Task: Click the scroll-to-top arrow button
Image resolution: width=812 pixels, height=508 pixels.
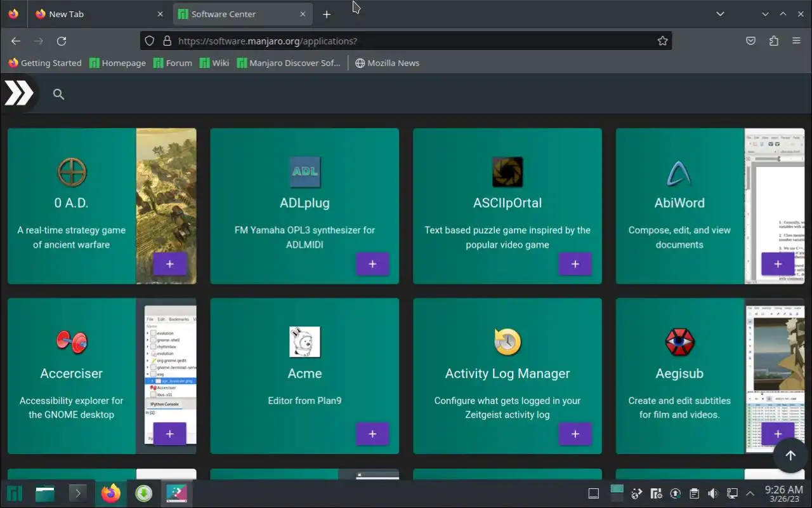Action: (x=790, y=455)
